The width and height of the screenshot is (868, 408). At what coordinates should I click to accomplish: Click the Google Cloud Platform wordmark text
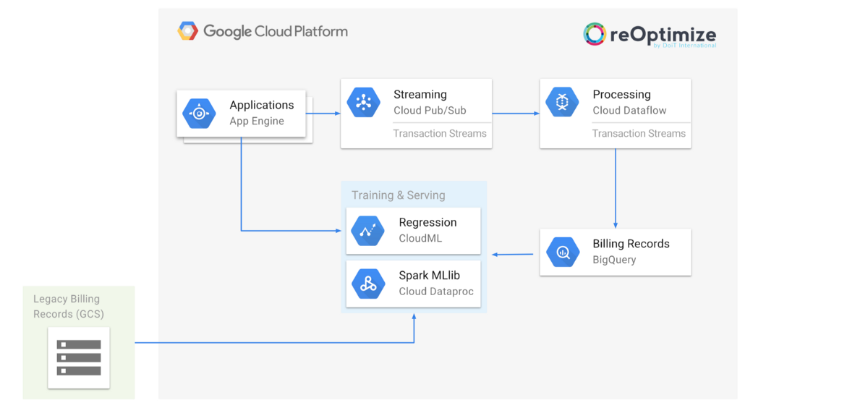click(276, 31)
